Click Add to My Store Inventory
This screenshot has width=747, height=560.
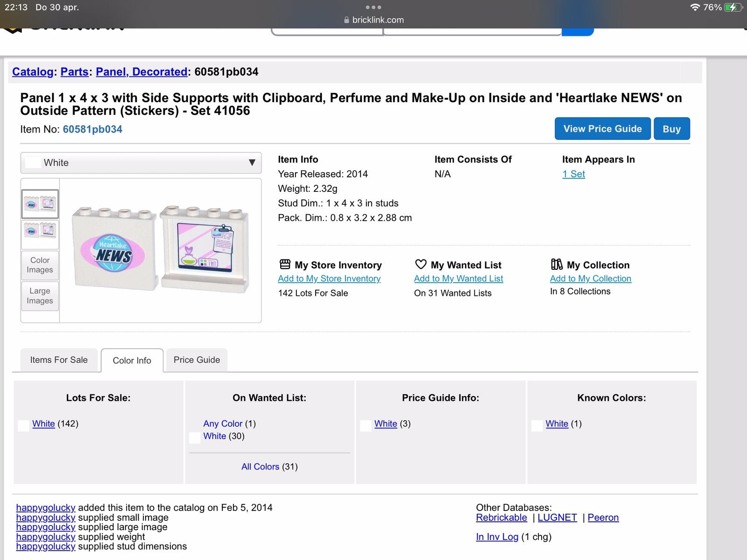coord(329,279)
